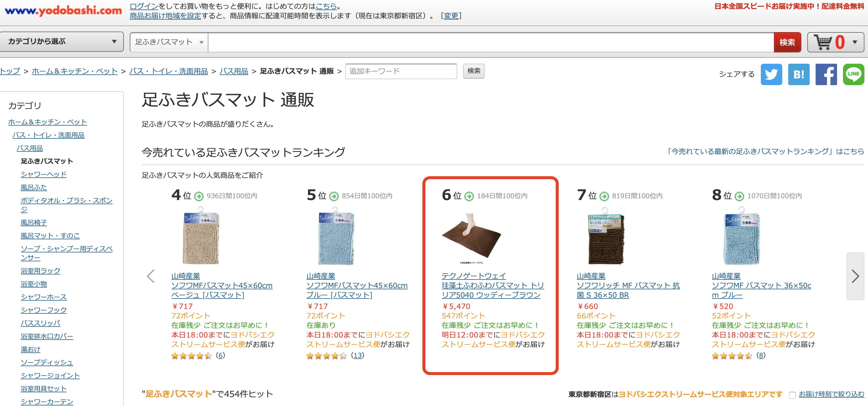Open the shopping cart icon
This screenshot has width=868, height=406.
[x=823, y=43]
